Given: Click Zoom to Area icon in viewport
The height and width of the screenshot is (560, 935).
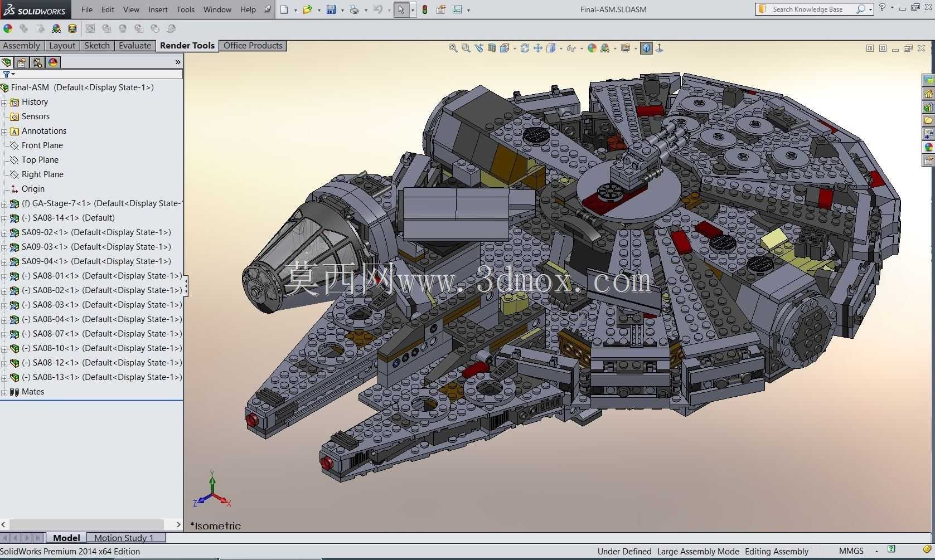Looking at the screenshot, I should (466, 48).
